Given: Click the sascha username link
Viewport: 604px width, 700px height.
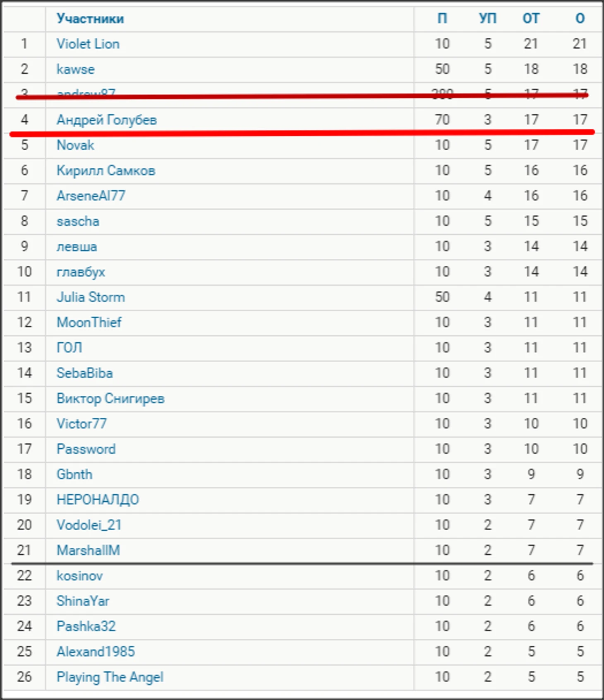Looking at the screenshot, I should (x=78, y=221).
